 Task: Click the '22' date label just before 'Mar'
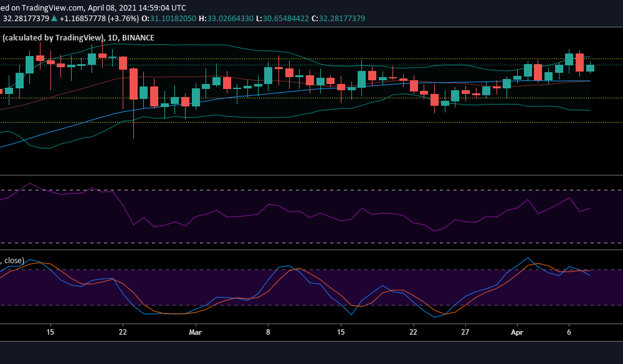click(123, 332)
